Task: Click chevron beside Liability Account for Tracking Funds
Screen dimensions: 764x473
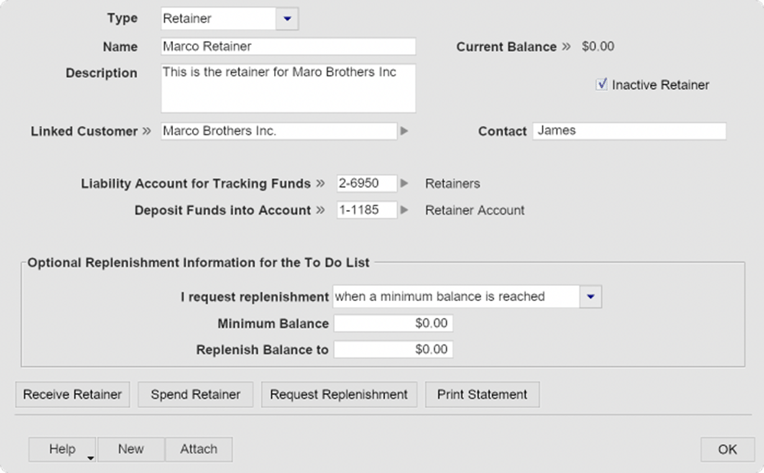Action: pyautogui.click(x=321, y=183)
